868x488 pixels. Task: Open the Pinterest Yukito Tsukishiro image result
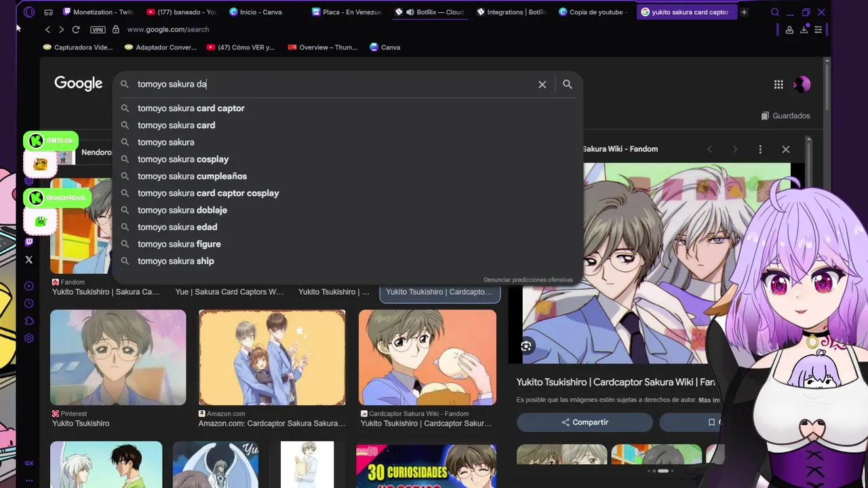[x=118, y=357]
